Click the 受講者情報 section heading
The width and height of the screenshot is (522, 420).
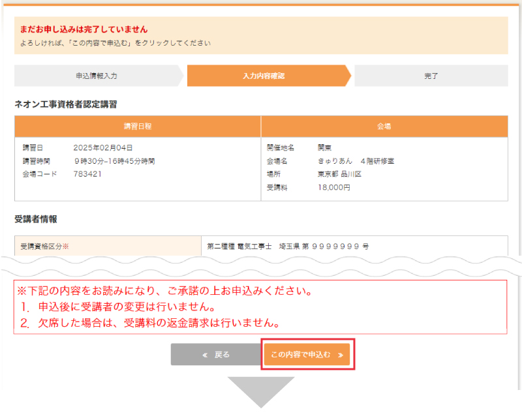click(36, 219)
